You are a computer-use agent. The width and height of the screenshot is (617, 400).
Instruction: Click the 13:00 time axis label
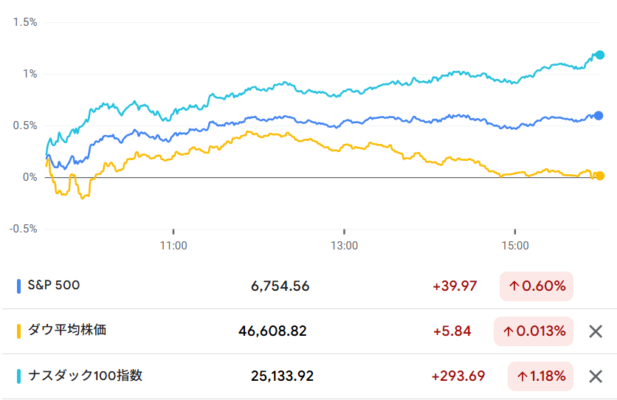point(343,244)
